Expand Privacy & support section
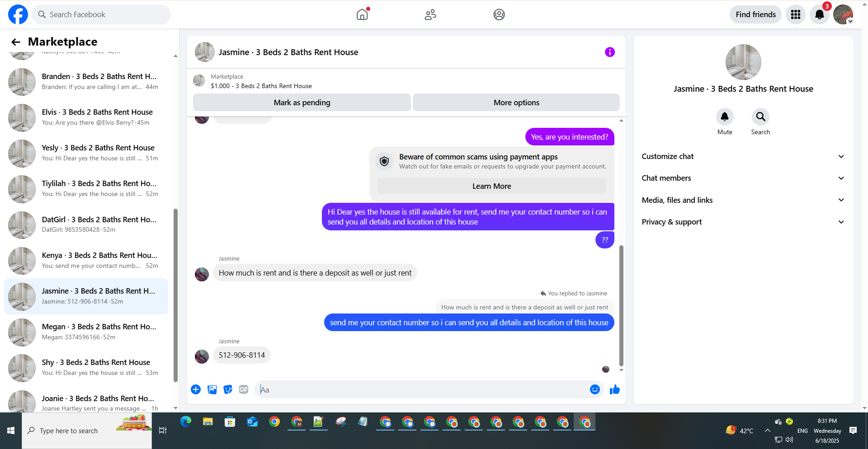This screenshot has width=868, height=449. pos(743,222)
